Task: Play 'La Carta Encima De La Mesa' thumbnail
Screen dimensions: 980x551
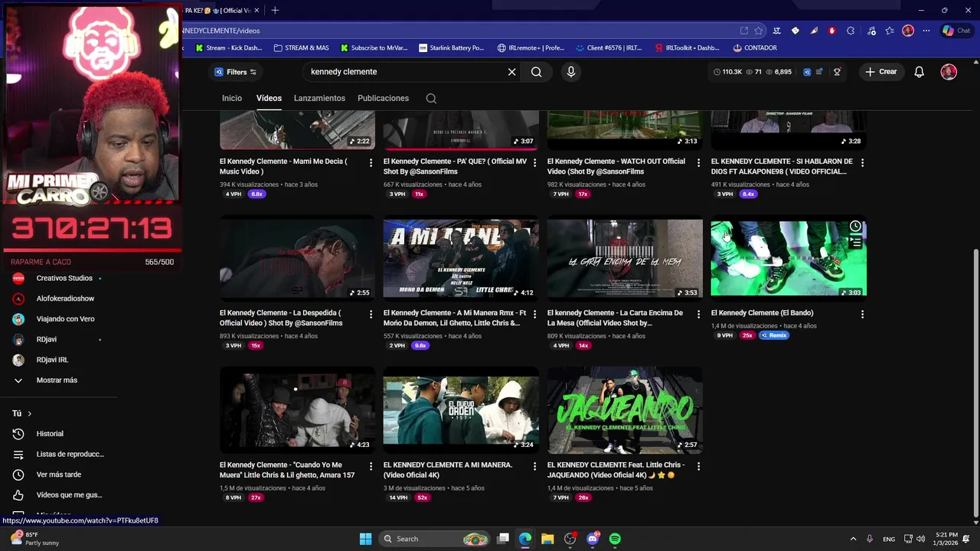Action: click(x=625, y=259)
